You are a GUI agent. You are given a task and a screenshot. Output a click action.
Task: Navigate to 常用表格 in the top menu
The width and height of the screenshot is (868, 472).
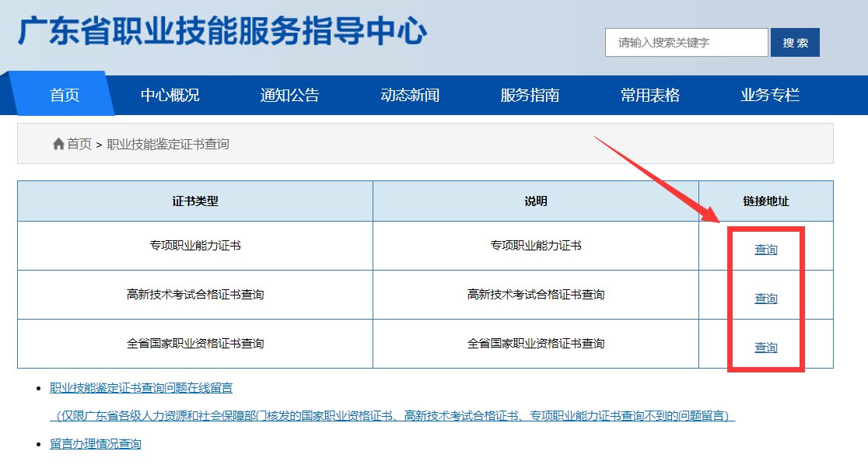650,95
